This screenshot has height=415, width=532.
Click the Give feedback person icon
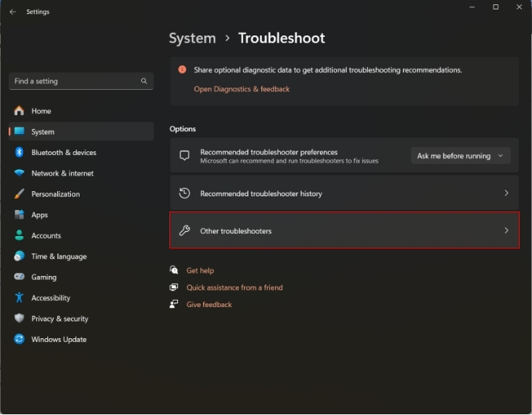tap(174, 304)
